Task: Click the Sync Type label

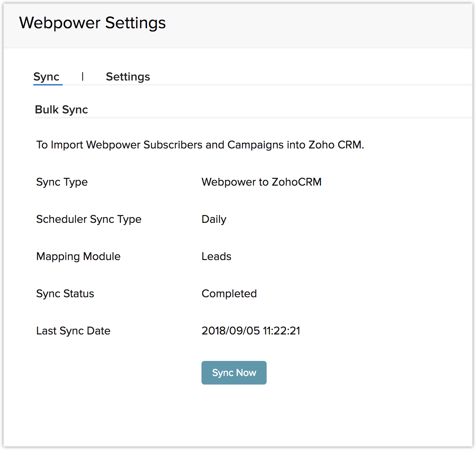Action: (x=62, y=182)
